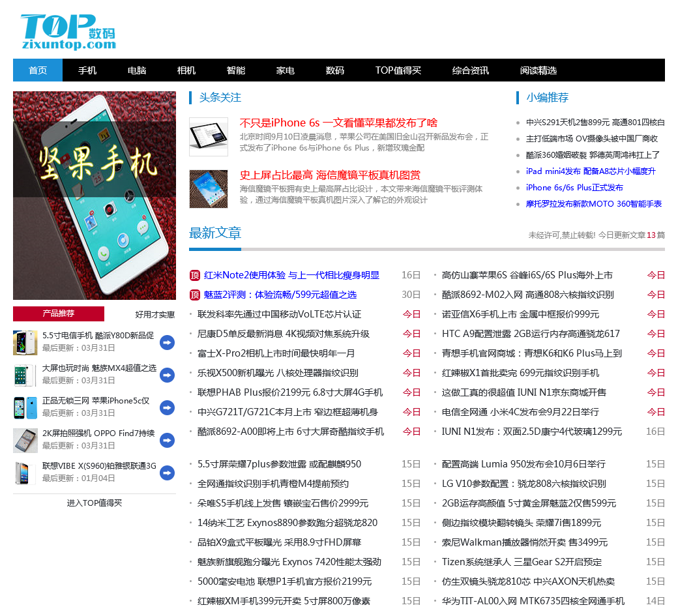Open 酷派360婚姻破裂 recommendation
This screenshot has width=678, height=616.
click(593, 154)
